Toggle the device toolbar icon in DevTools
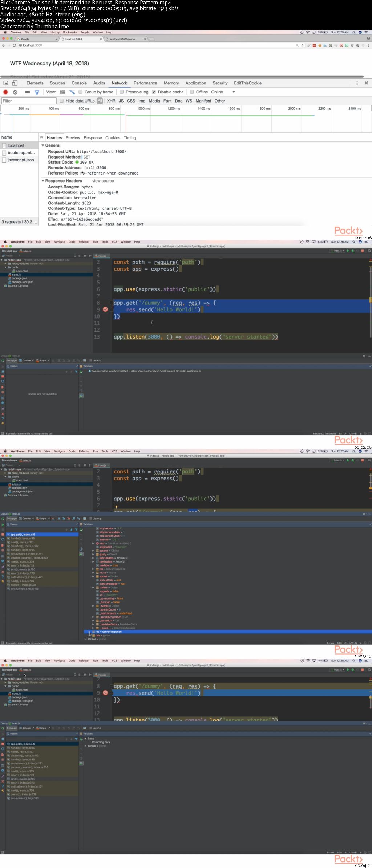This screenshot has height=868, width=372. click(15, 83)
